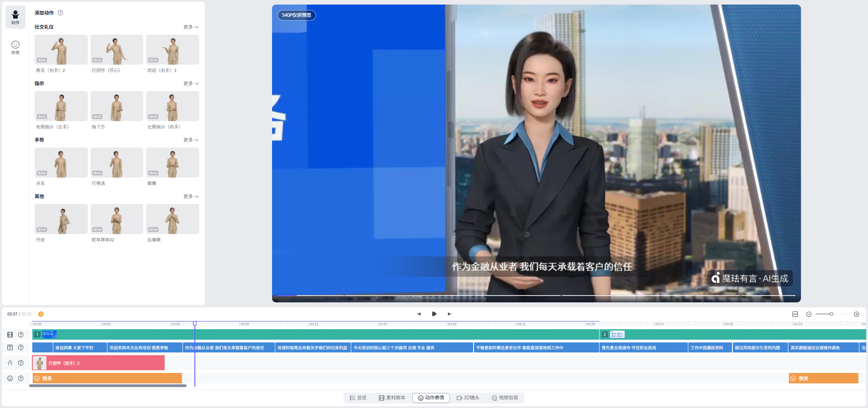The width and height of the screenshot is (868, 408).
Task: Select subtitle clip 不管是新同事还是老伙伴
Action: tap(536, 348)
